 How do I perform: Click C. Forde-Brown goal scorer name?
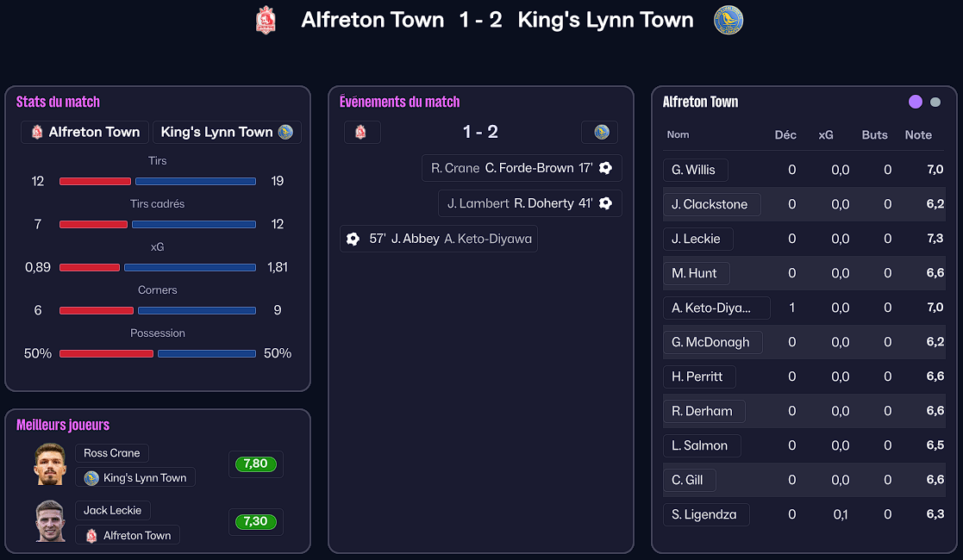[x=528, y=168]
